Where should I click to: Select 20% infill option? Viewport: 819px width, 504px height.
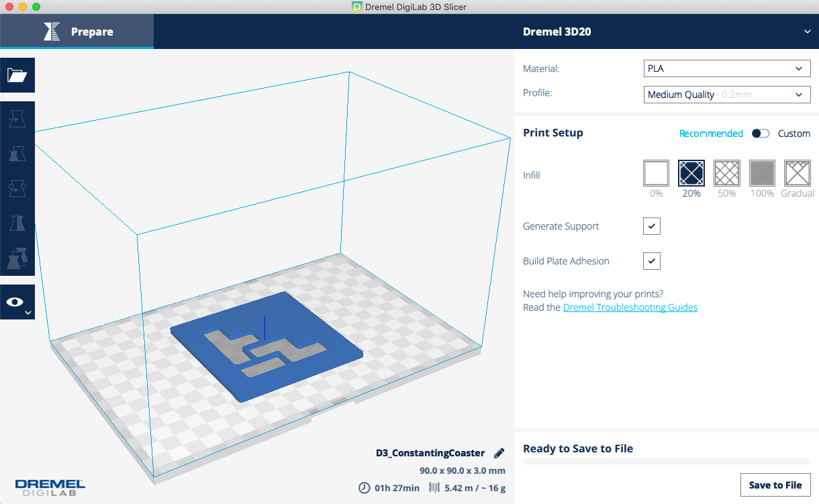(x=691, y=173)
